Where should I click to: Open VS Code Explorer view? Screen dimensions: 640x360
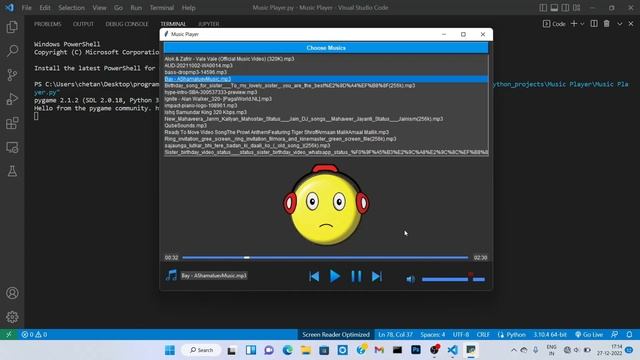coord(12,27)
